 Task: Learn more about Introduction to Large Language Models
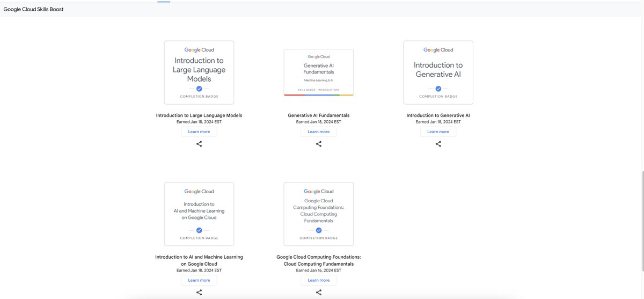199,132
